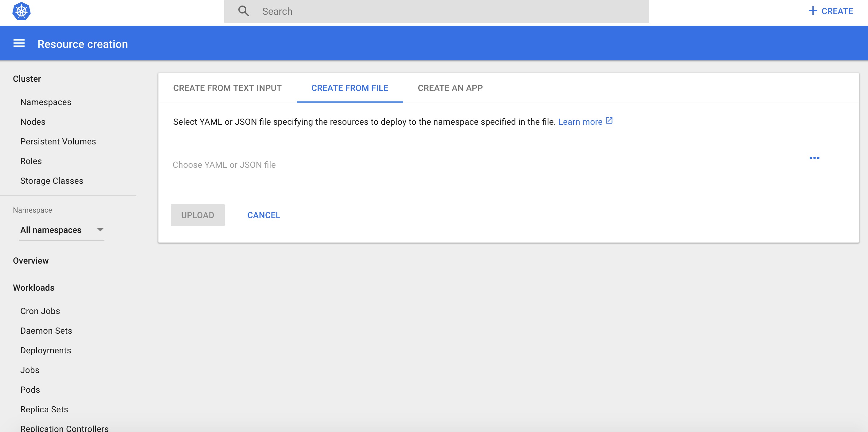The height and width of the screenshot is (432, 868).
Task: Click the Learn more external link icon
Action: point(609,121)
